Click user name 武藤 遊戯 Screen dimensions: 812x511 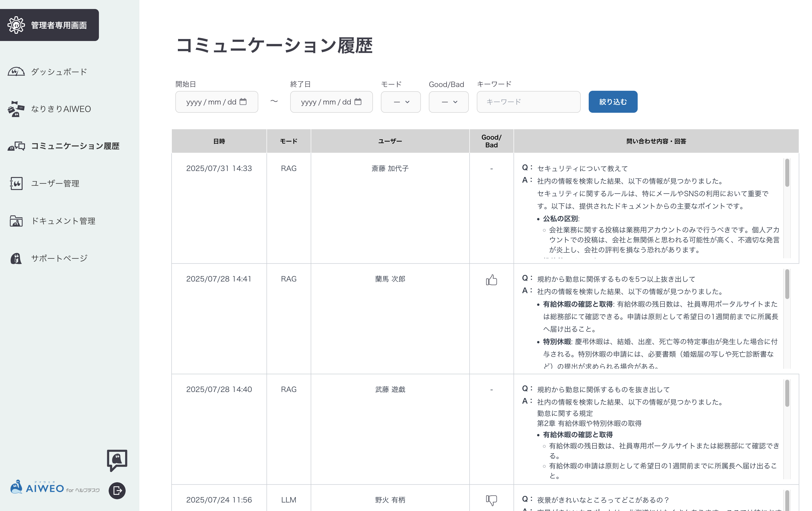[390, 389]
